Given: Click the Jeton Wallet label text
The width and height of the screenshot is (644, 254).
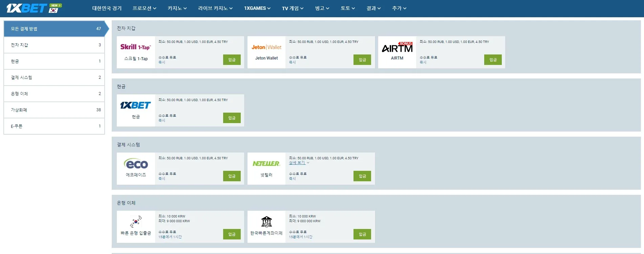Looking at the screenshot, I should tap(266, 58).
